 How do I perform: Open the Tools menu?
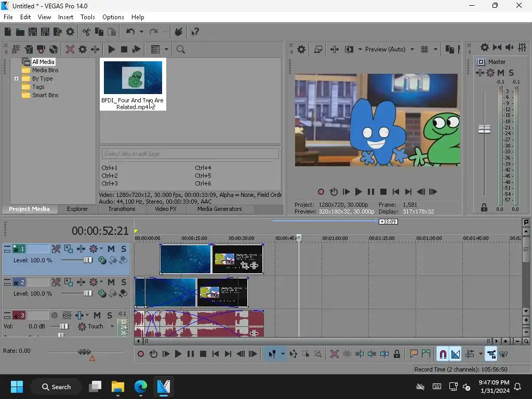point(87,17)
